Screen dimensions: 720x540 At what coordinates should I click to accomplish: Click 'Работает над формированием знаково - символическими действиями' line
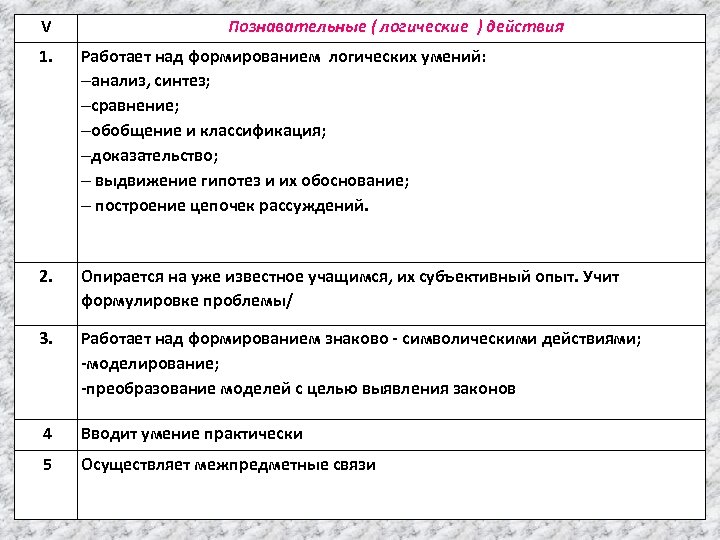click(x=361, y=339)
